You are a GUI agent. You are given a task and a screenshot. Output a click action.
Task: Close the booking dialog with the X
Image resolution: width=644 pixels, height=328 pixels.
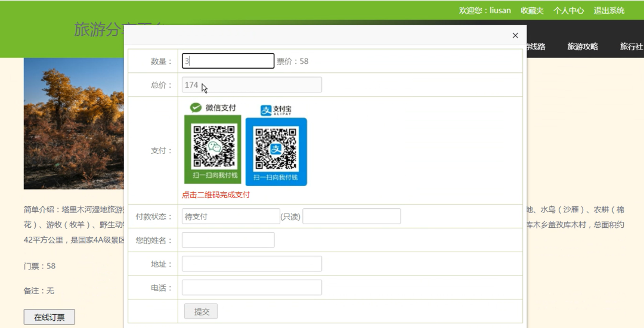point(515,36)
